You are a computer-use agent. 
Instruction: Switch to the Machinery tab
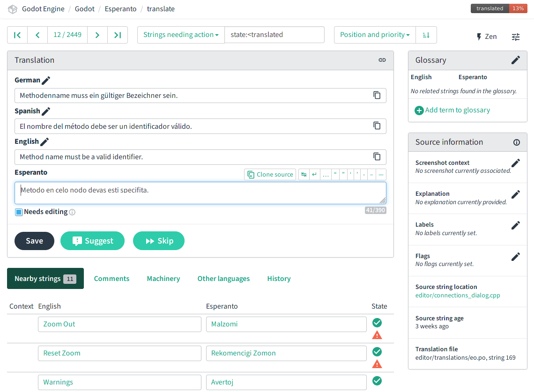[163, 279]
